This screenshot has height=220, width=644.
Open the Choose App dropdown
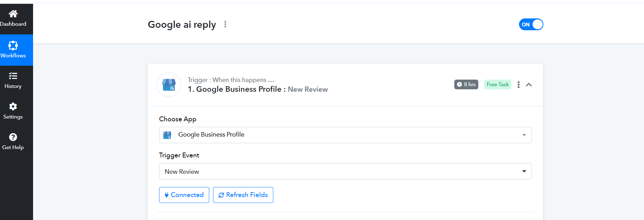click(345, 135)
